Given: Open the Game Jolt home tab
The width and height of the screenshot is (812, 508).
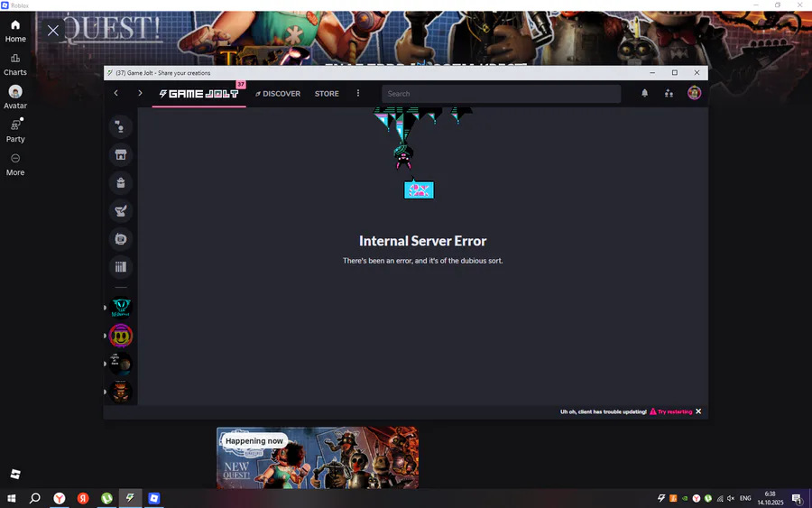Looking at the screenshot, I should [198, 94].
